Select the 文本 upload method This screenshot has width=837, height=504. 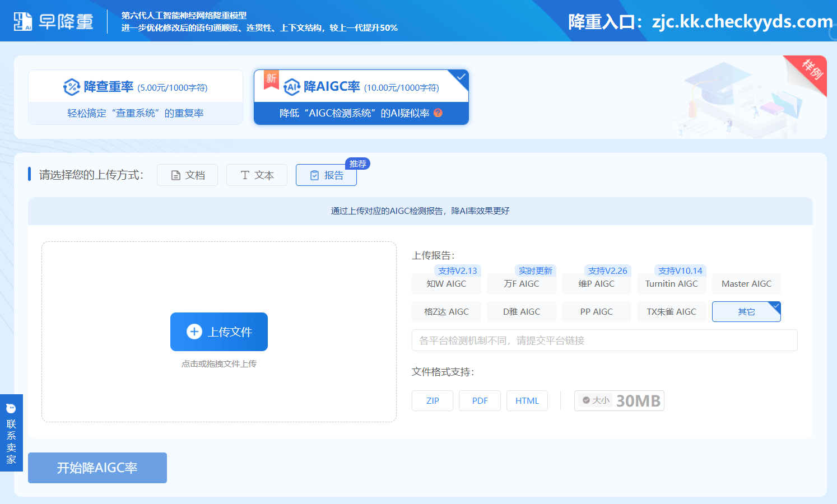pos(257,175)
